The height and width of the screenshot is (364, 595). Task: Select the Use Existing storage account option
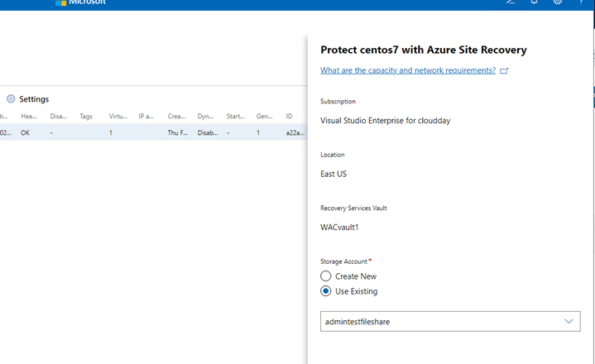pos(325,291)
